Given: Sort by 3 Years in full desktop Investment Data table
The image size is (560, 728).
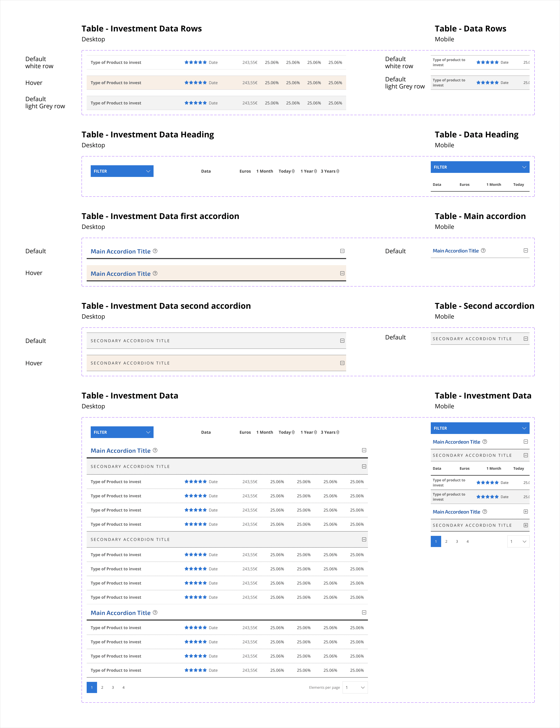Looking at the screenshot, I should (338, 432).
